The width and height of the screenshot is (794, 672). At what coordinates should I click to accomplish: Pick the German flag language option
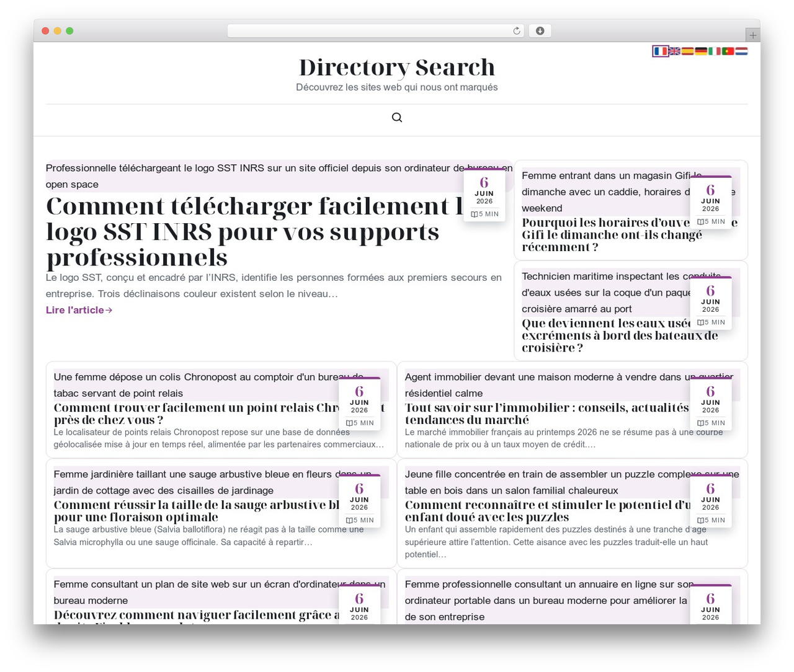click(701, 51)
